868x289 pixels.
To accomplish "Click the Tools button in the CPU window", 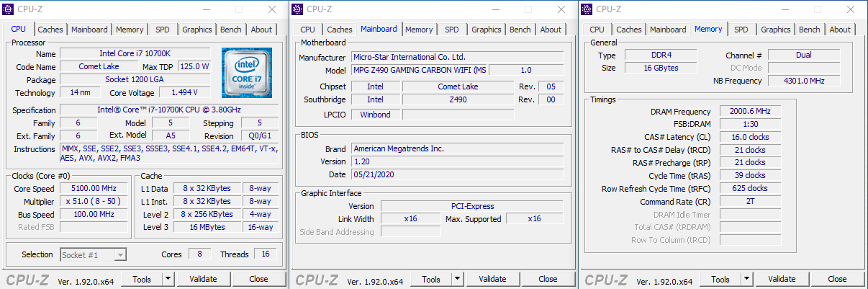I will tap(142, 279).
